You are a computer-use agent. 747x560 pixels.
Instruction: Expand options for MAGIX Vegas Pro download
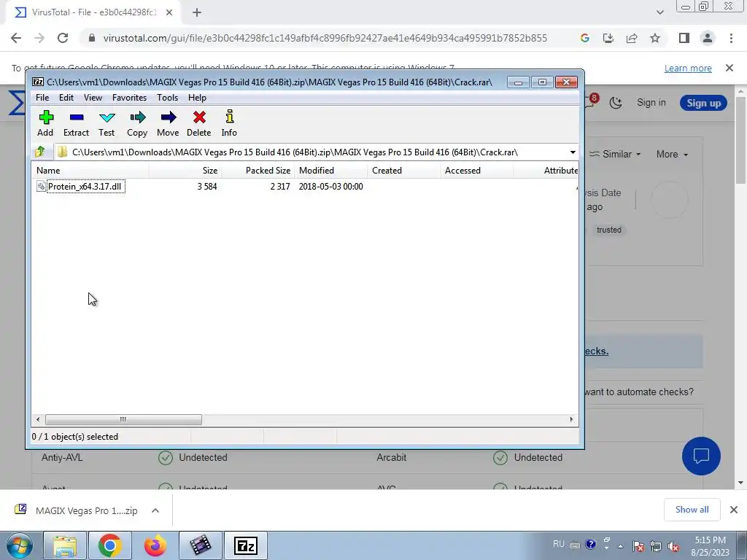click(155, 510)
